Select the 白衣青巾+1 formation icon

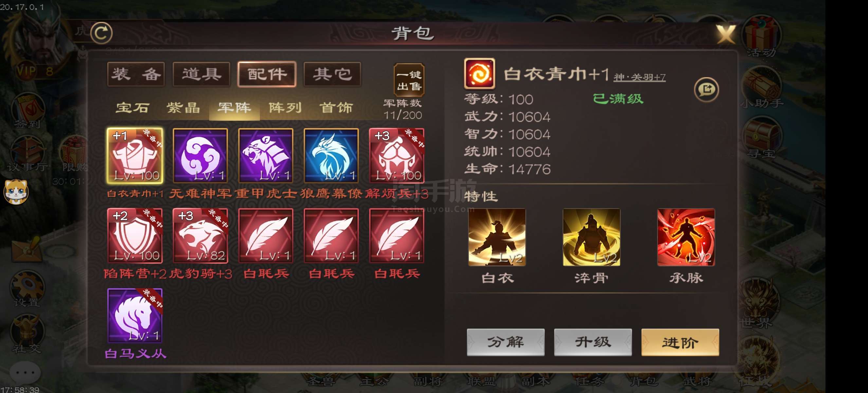tap(135, 156)
